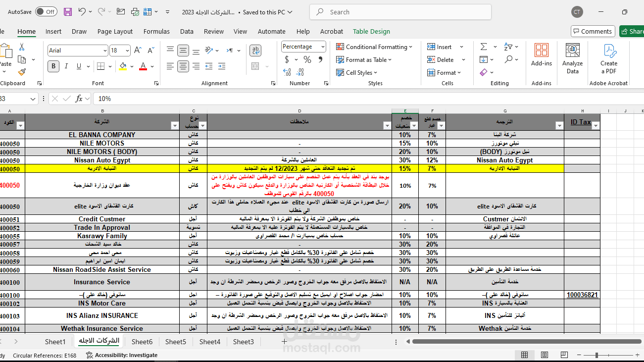644x362 pixels.
Task: Open the Table Design ribbon tab
Action: (371, 31)
